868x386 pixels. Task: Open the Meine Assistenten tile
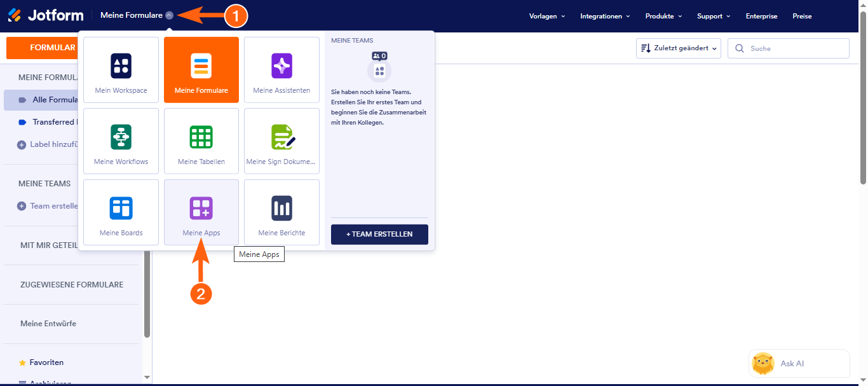(x=281, y=70)
